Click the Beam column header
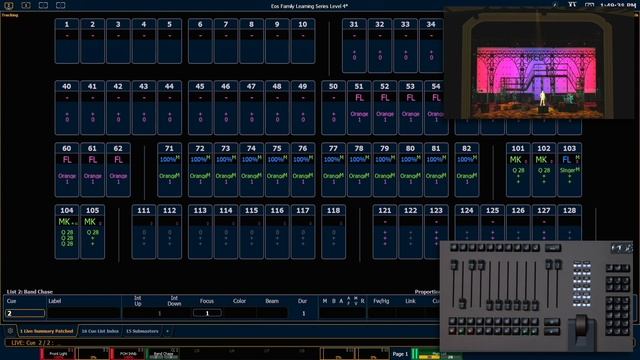The height and width of the screenshot is (360, 640). coord(272,301)
